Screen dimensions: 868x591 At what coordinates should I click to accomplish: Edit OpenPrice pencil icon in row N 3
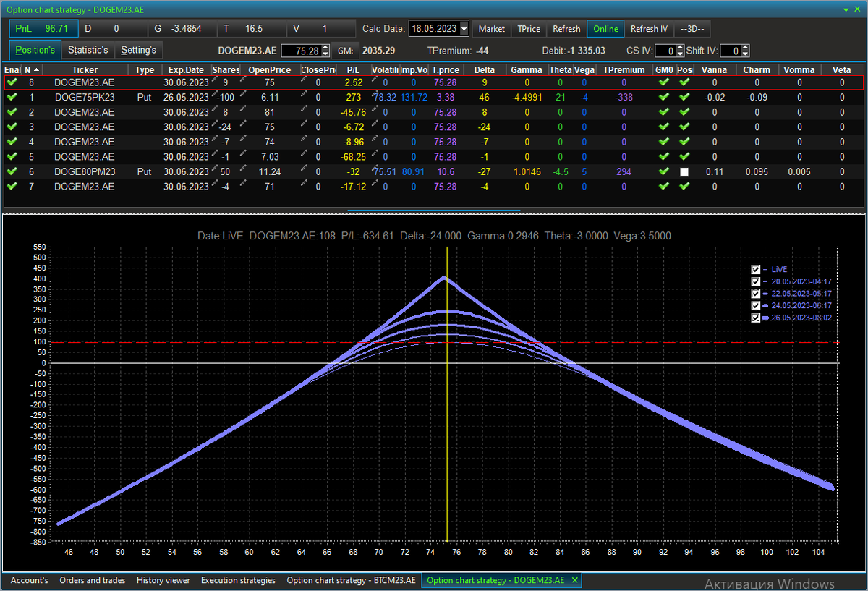[x=243, y=124]
